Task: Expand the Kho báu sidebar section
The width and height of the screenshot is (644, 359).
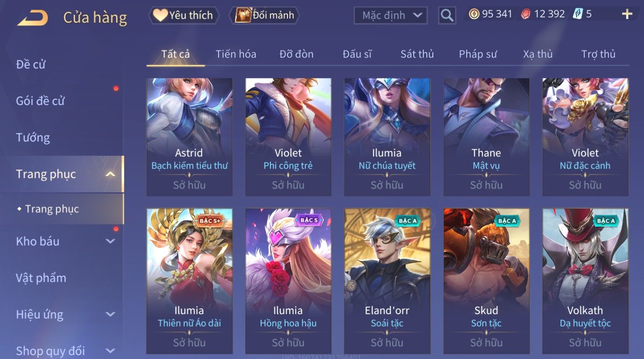Action: (x=110, y=241)
